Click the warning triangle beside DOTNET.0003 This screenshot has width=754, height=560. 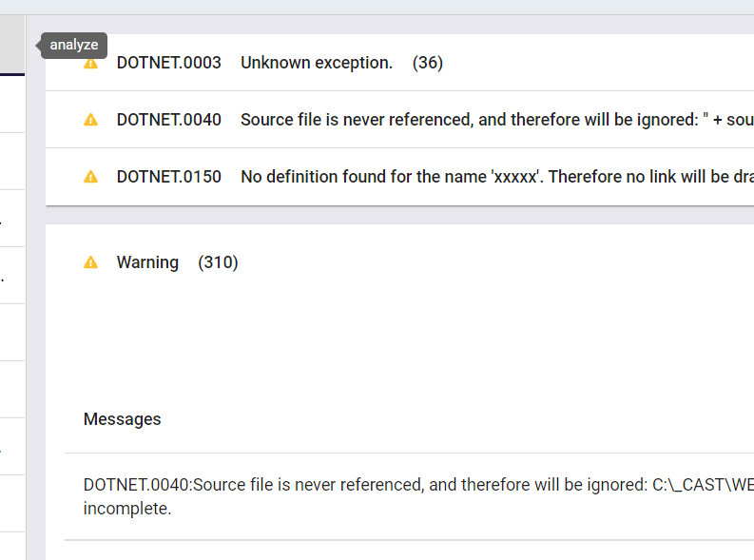pyautogui.click(x=90, y=64)
